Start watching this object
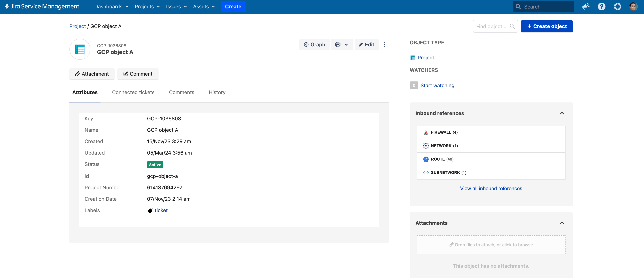 pos(437,85)
